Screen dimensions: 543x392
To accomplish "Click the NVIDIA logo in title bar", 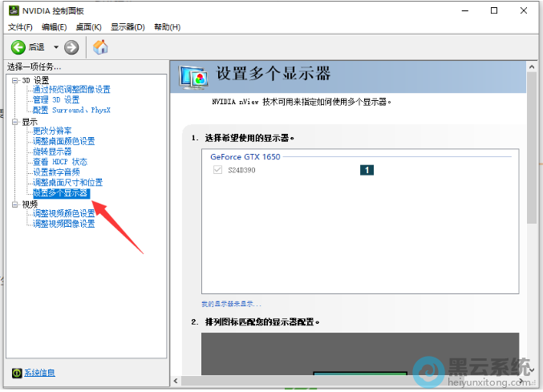I will coord(14,10).
